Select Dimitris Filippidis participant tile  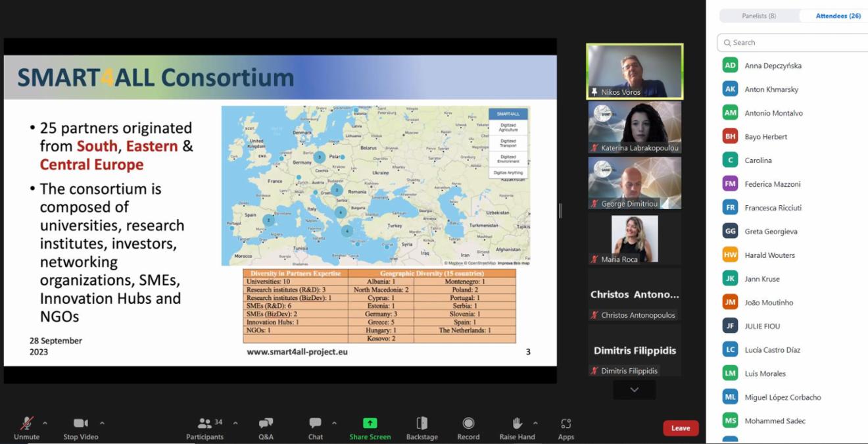[635, 351]
